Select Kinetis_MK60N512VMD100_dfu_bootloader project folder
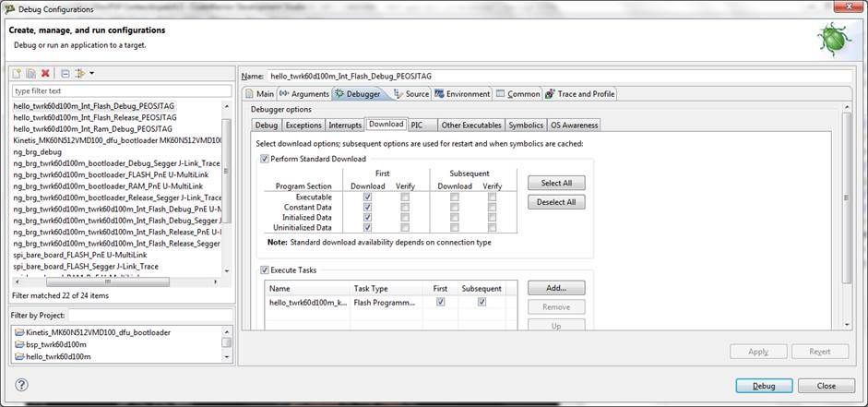 92,332
